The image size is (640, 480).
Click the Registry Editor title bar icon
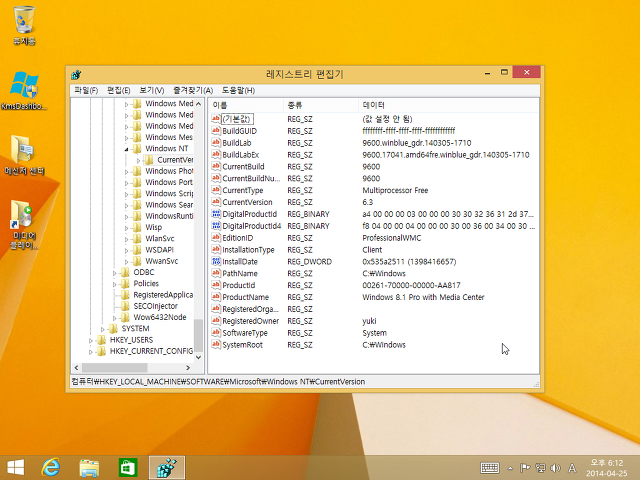click(x=76, y=75)
